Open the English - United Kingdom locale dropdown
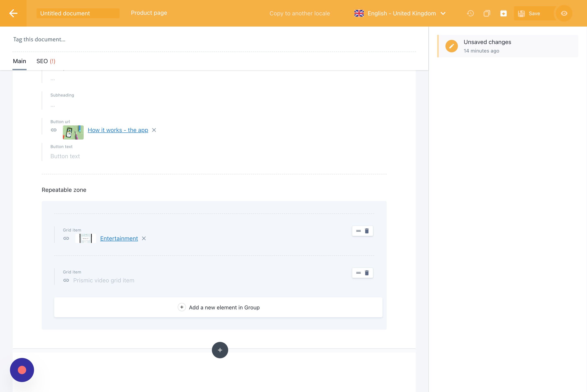Screen dimensions: 587x392 point(400,13)
